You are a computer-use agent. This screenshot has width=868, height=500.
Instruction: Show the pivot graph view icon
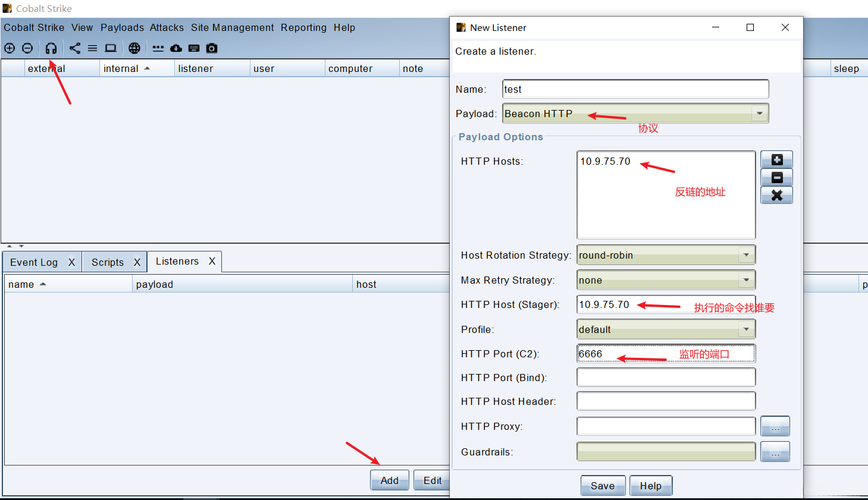coord(75,48)
